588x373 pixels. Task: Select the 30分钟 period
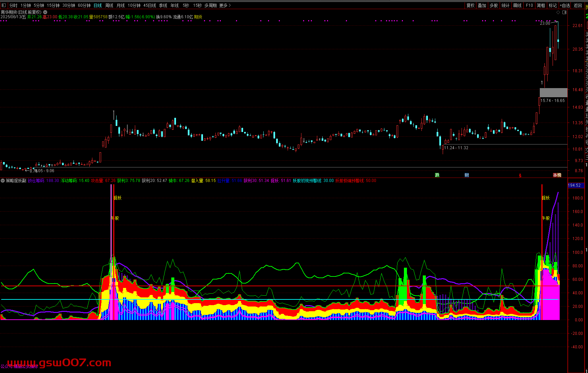click(69, 5)
